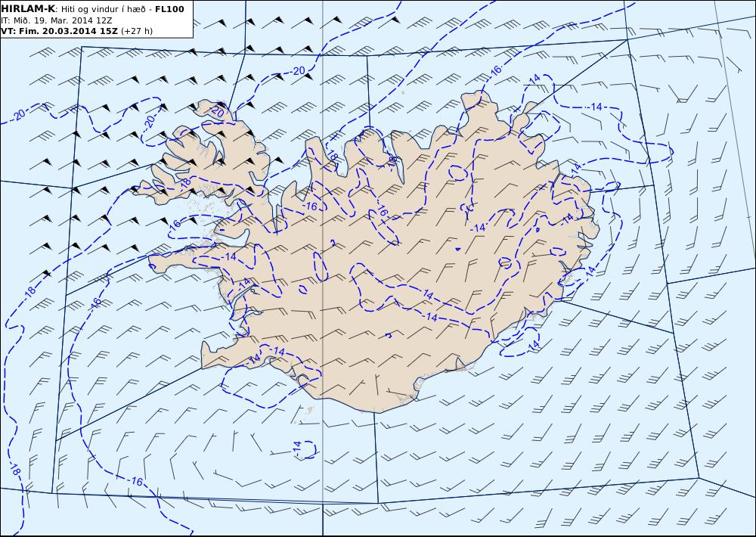756x537 pixels.
Task: Click the -14 label on the small closed contour over the sea south of Iceland
Action: click(x=297, y=448)
